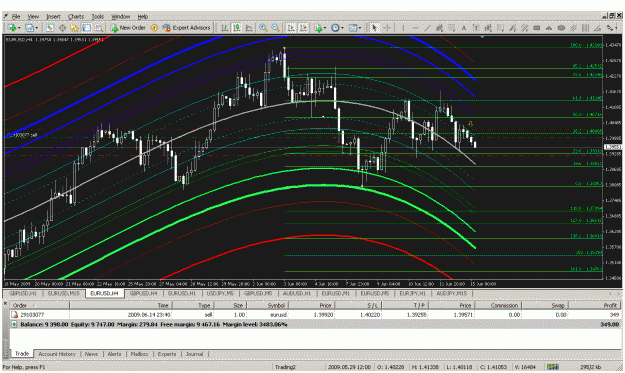Select the Triangle shape tool
The image size is (625, 373).
(549, 27)
